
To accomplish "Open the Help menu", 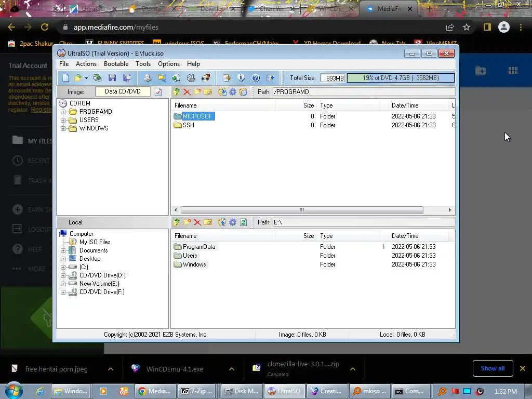I will (193, 64).
